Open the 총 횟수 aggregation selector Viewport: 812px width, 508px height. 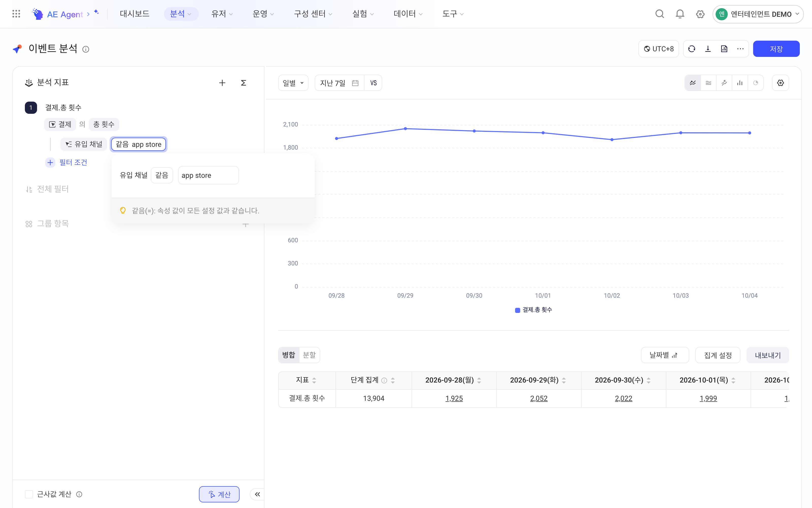pos(104,124)
